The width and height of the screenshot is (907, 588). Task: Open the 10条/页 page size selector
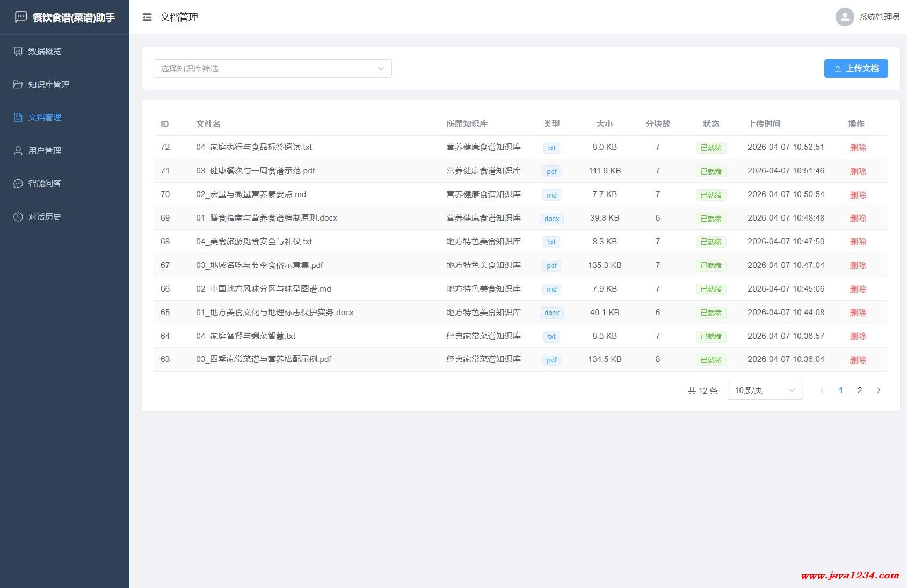click(x=765, y=390)
